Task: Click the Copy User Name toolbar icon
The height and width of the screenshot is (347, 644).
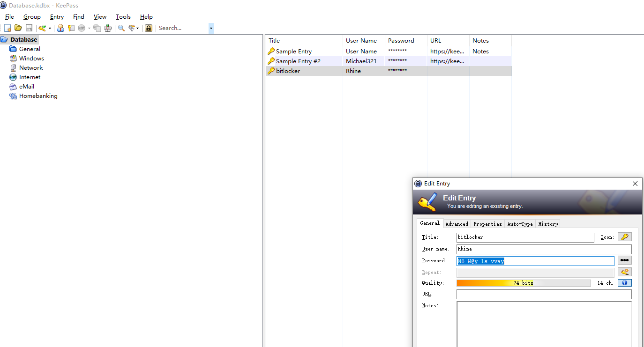Action: coord(60,28)
